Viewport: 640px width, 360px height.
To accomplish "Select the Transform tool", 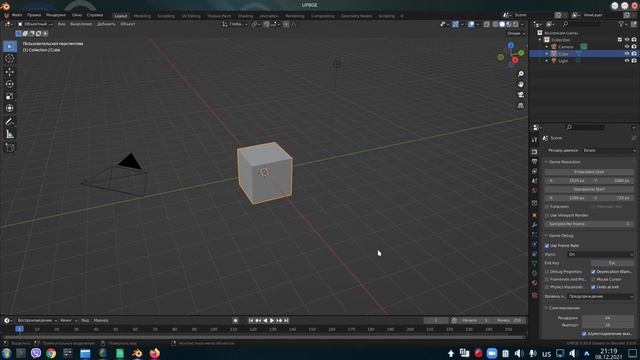I will click(10, 108).
